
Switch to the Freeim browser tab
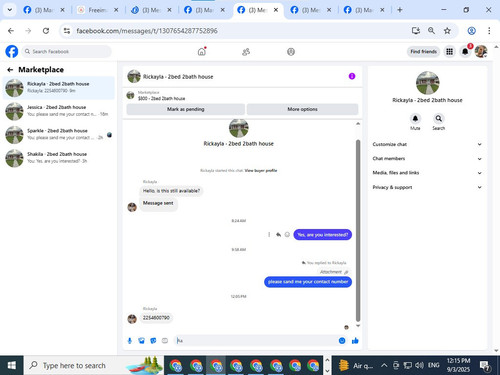98,10
